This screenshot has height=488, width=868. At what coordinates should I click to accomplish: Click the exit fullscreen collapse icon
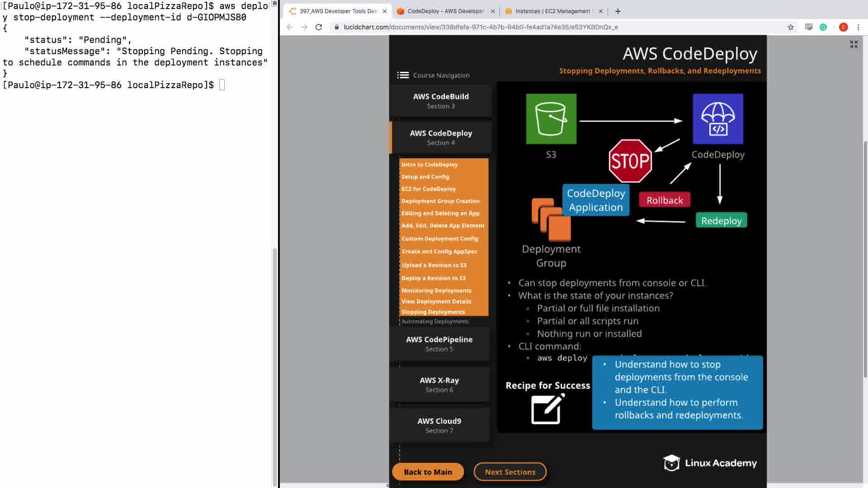854,44
